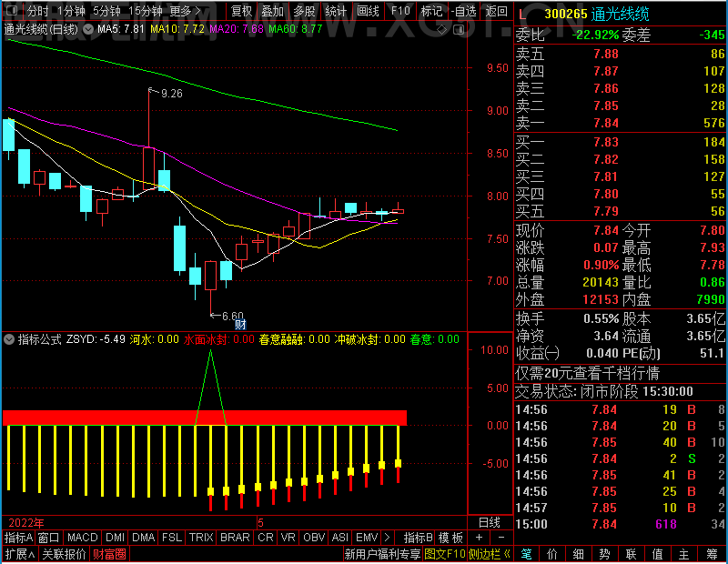The image size is (728, 564).
Task: Click the 卖一 7.84 ask row
Action: [x=621, y=123]
